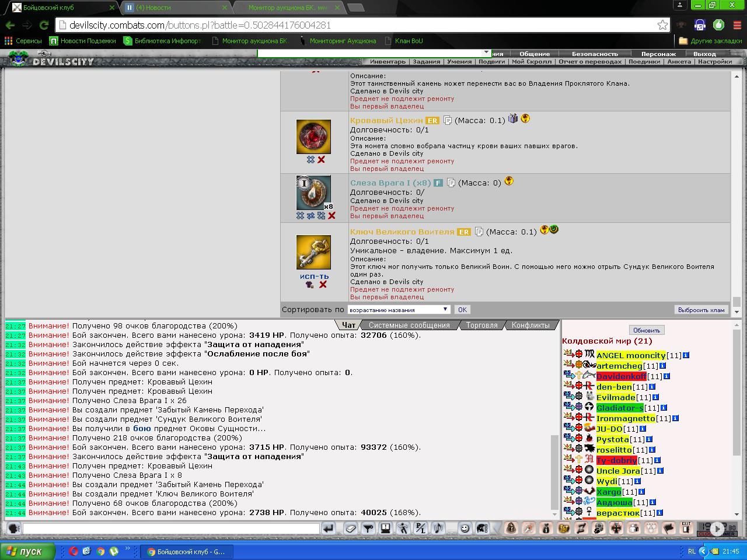Click the Выход top menu

pyautogui.click(x=704, y=54)
